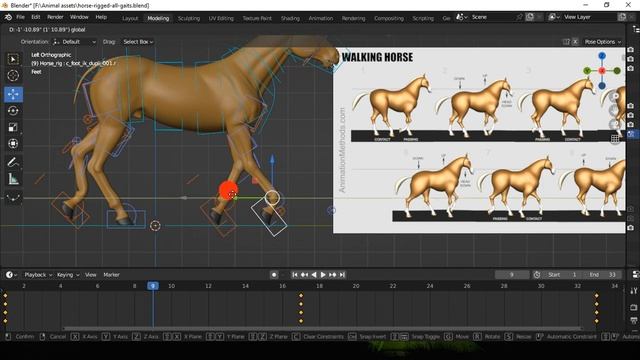This screenshot has height=360, width=640.
Task: Switch to the Animation workspace tab
Action: [320, 18]
